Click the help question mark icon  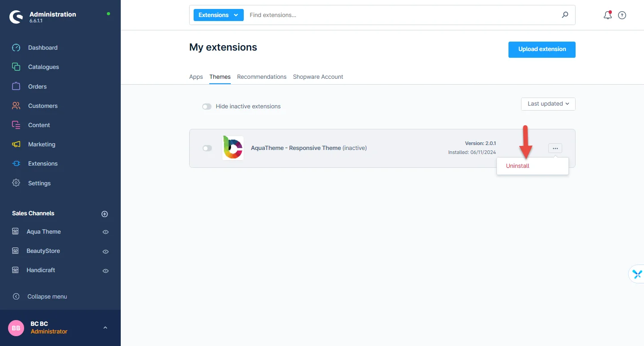622,15
